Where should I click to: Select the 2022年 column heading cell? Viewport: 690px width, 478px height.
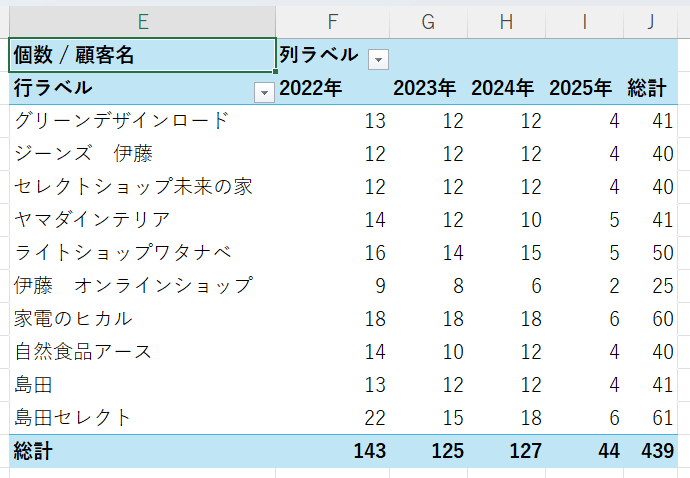311,88
